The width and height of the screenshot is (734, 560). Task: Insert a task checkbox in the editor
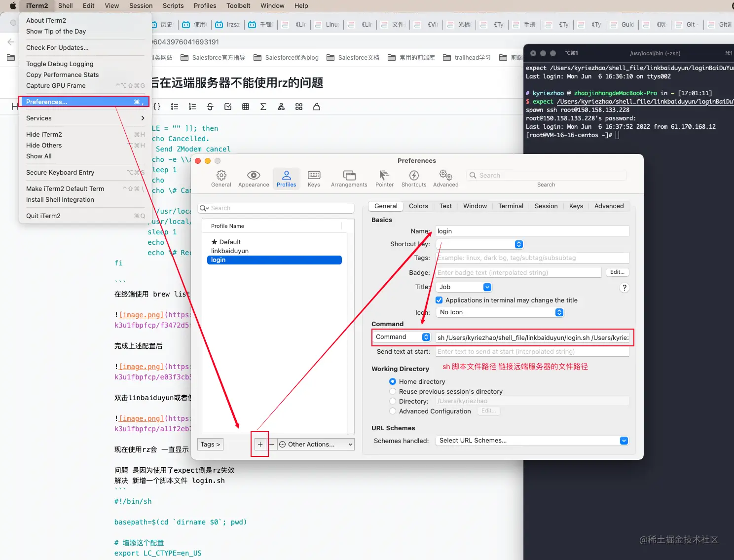point(228,107)
